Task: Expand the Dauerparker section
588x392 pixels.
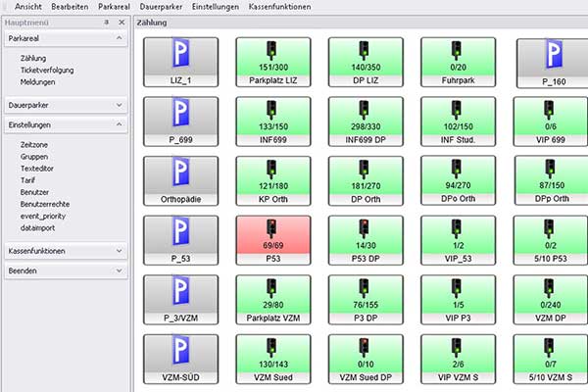Action: 118,104
